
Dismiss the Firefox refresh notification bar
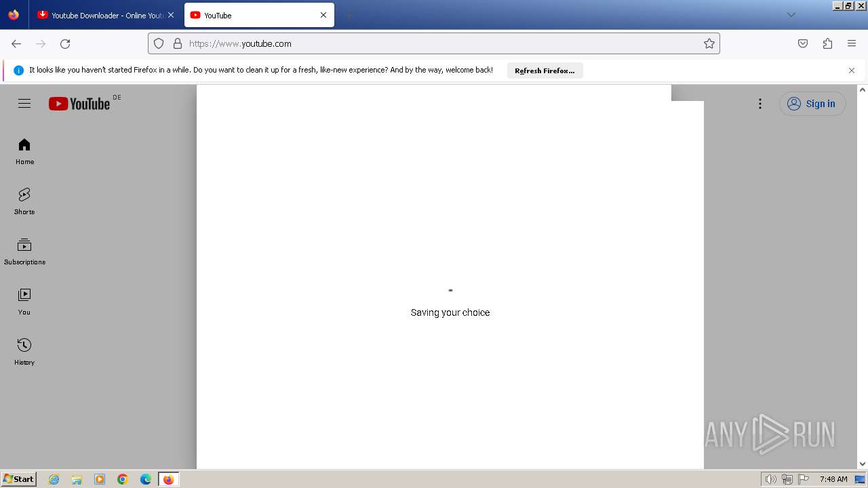852,70
